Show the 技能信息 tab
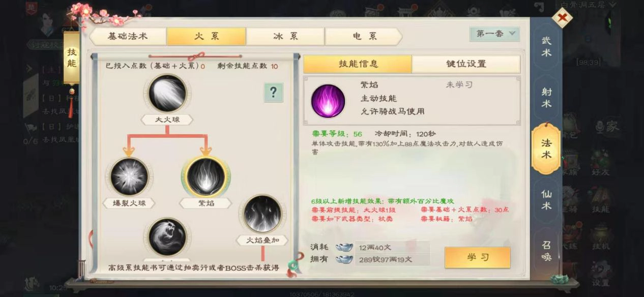 point(358,64)
